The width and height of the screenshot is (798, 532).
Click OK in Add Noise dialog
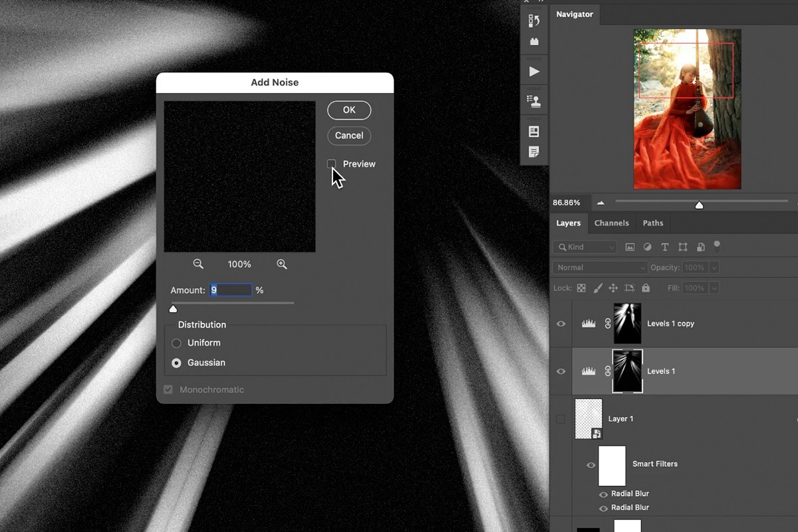click(349, 110)
